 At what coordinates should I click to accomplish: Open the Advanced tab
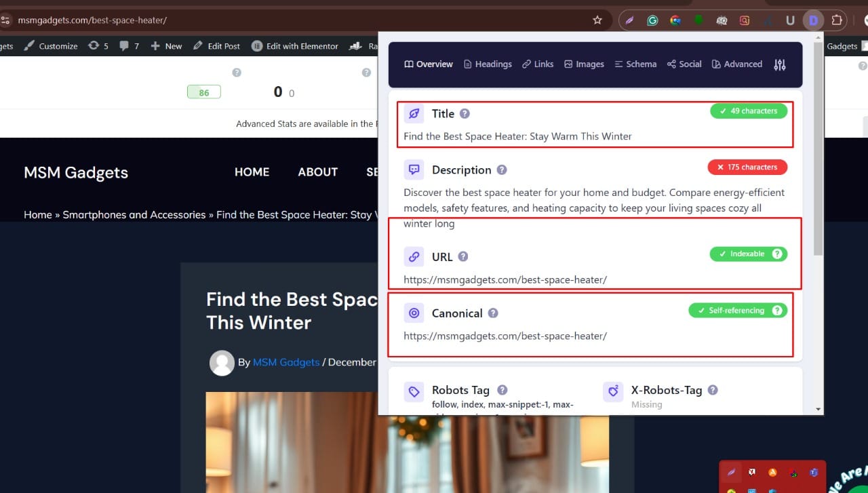[737, 64]
